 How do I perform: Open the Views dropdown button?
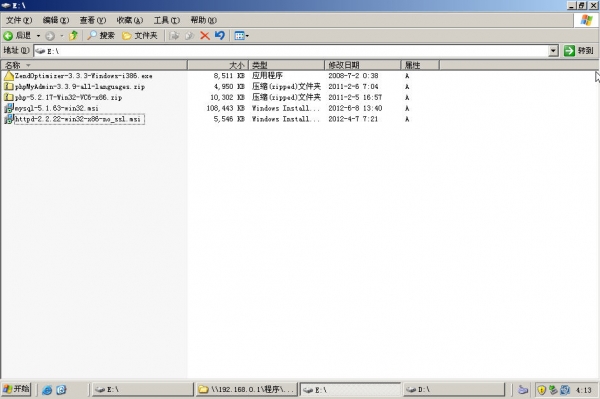point(241,36)
